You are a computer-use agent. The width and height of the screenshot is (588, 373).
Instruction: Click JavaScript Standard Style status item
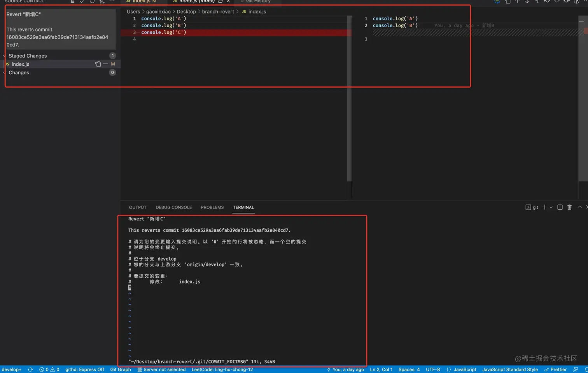[510, 369]
